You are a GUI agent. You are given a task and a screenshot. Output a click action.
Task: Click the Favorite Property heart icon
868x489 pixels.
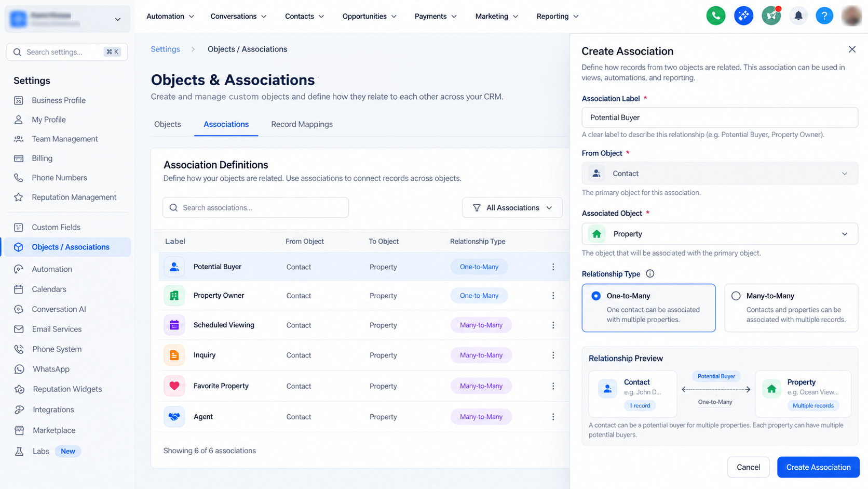(174, 386)
